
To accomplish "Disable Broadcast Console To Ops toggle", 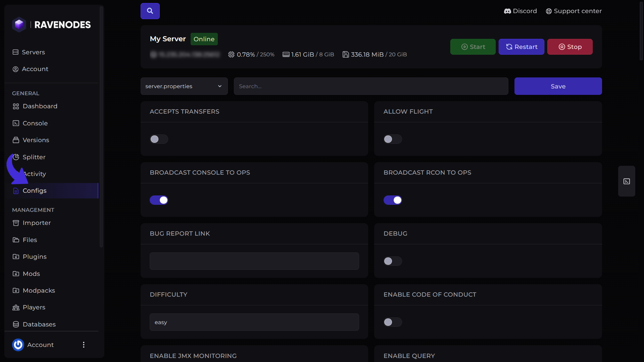I will tap(159, 200).
